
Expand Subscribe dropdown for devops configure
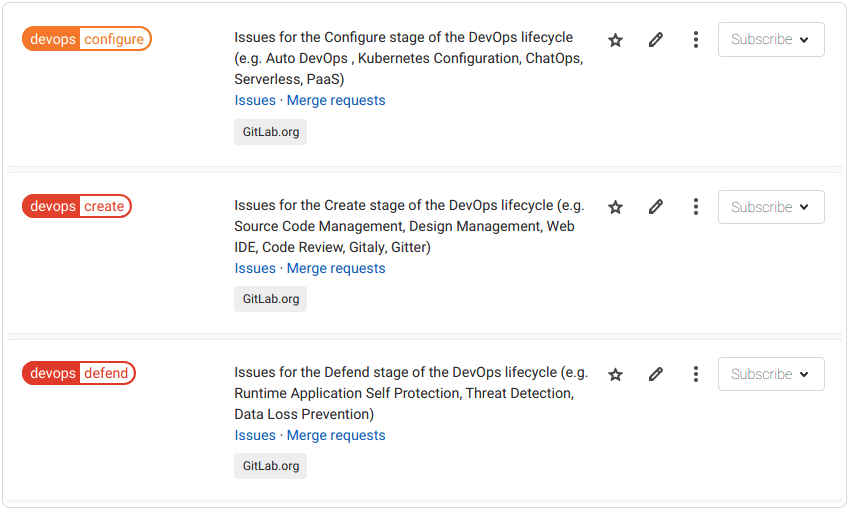(x=771, y=40)
